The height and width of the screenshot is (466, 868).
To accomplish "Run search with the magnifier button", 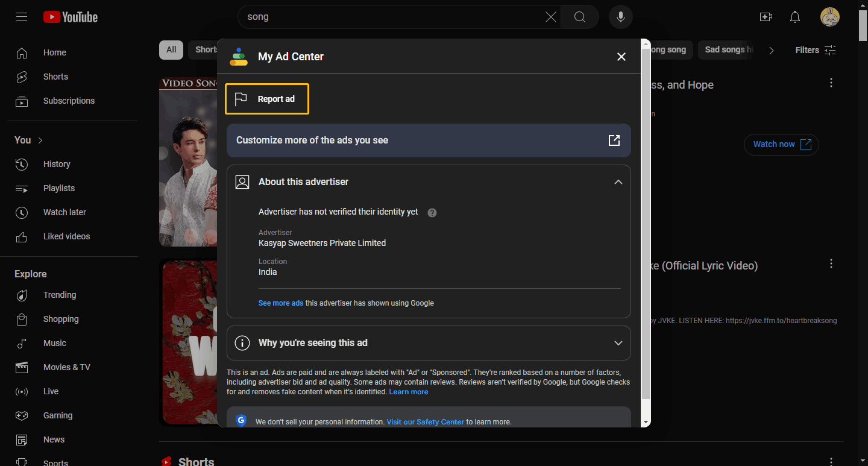I will tap(580, 17).
